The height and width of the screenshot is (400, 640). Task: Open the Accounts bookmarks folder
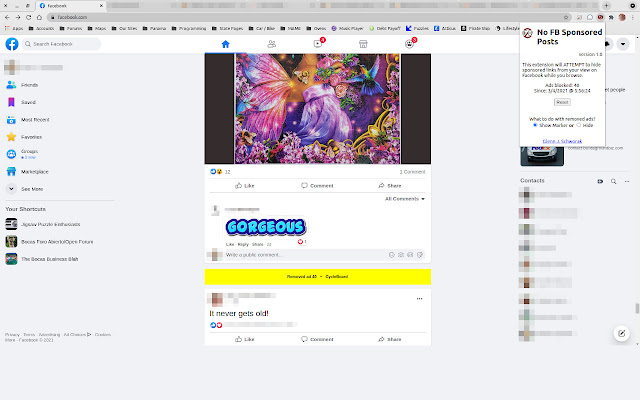41,29
